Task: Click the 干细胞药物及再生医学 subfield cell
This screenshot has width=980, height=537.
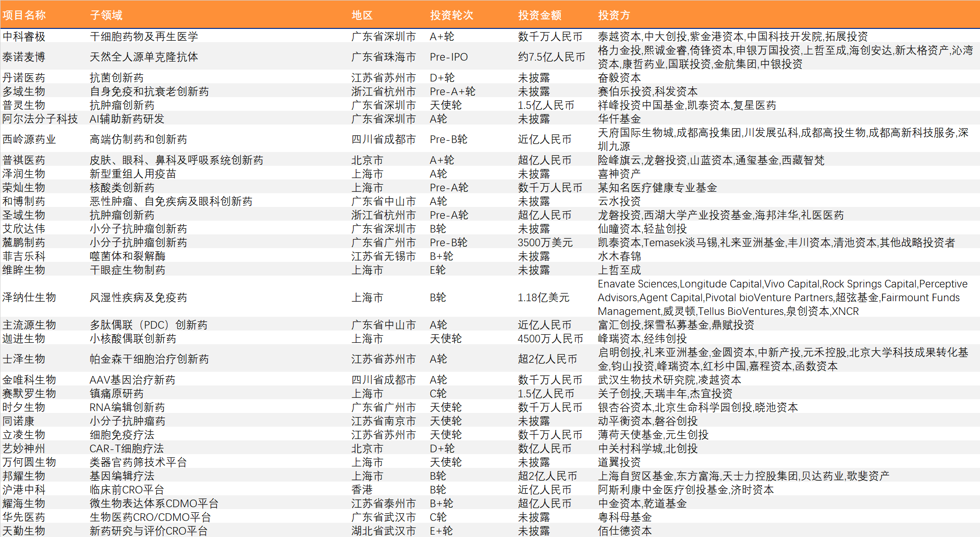Action: 144,36
